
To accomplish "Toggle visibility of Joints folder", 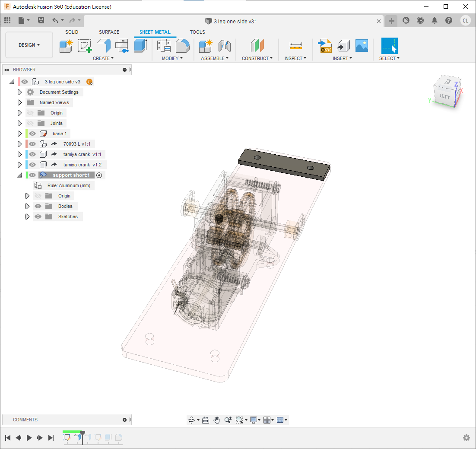I will [x=30, y=123].
